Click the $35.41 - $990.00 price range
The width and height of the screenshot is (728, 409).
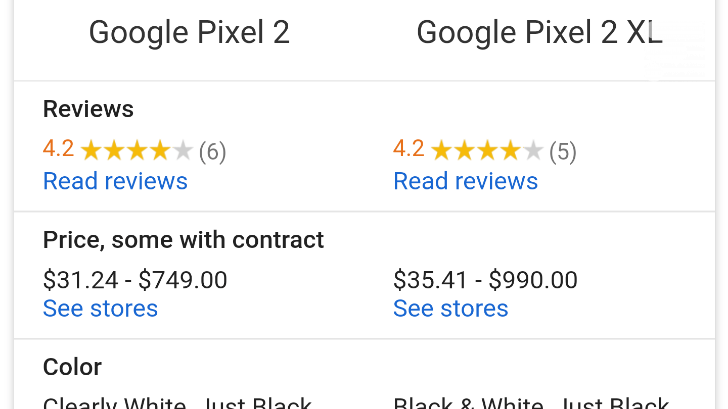click(x=486, y=280)
